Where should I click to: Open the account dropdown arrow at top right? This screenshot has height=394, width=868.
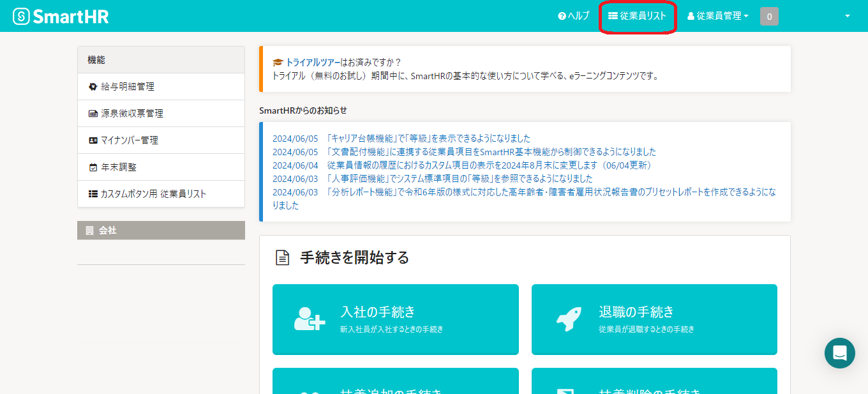pos(848,17)
